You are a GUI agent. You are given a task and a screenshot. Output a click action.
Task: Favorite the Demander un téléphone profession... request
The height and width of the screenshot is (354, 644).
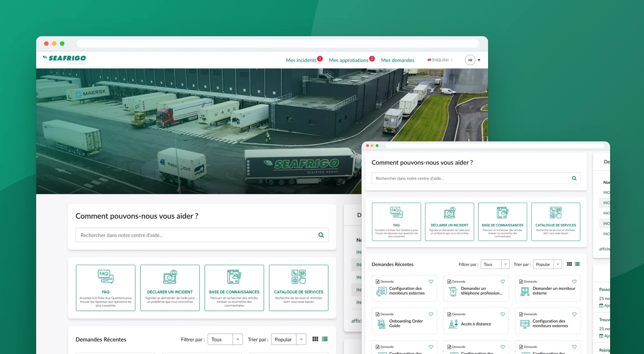(502, 282)
